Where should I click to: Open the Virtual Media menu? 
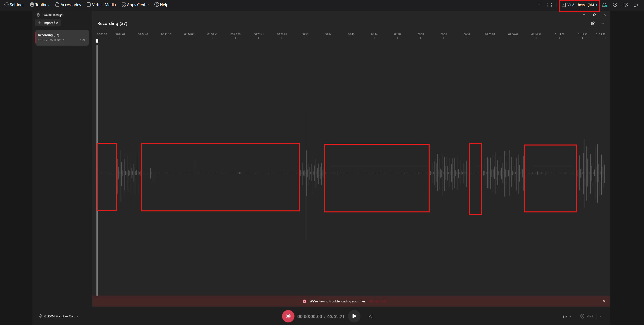click(x=101, y=5)
